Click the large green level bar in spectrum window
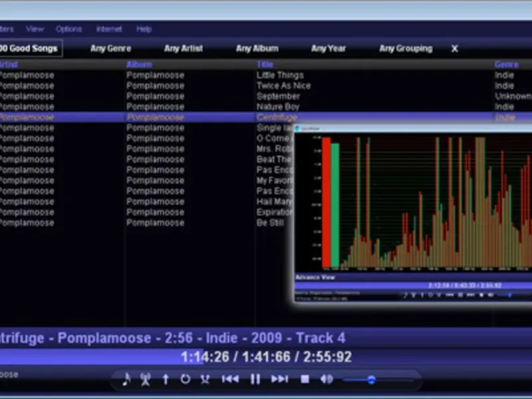 pyautogui.click(x=335, y=205)
